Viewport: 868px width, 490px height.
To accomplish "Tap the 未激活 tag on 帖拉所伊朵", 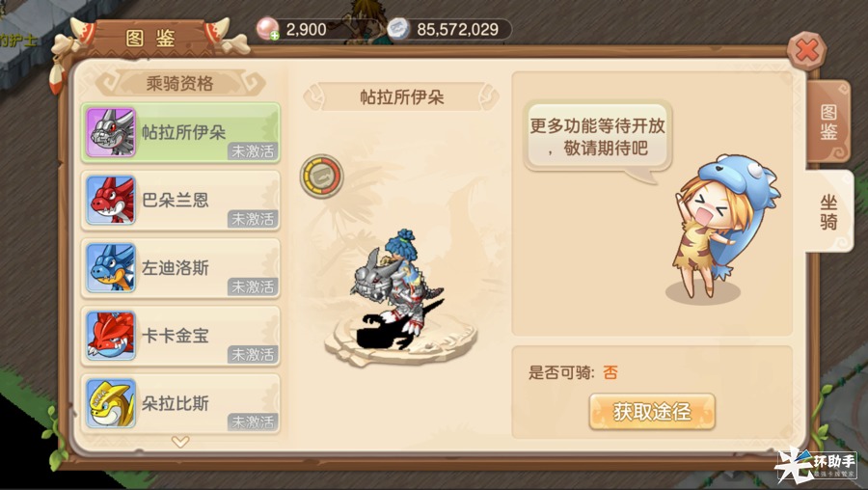I will click(253, 151).
